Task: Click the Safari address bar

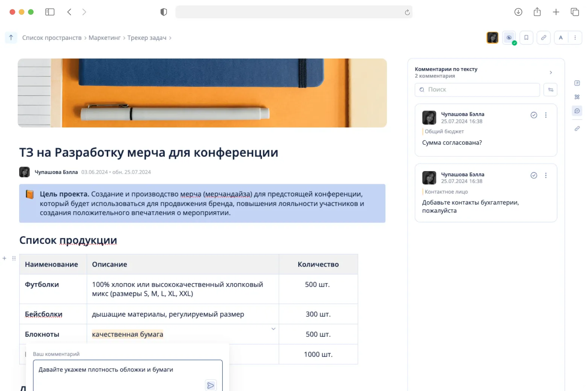Action: 294,12
